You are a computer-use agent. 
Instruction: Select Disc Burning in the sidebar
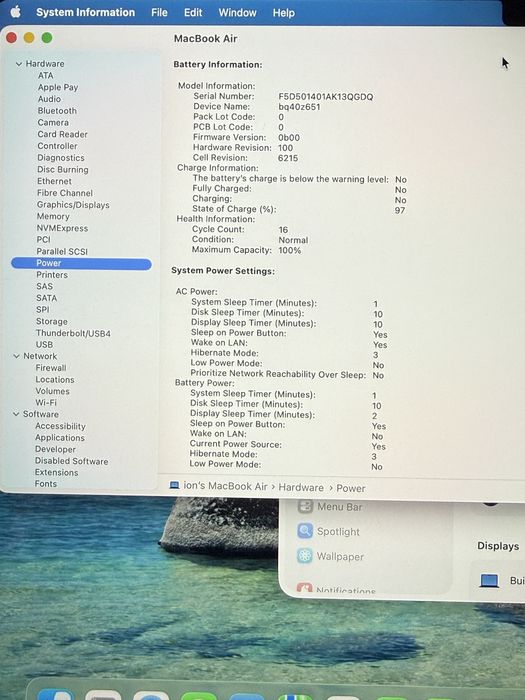(62, 170)
